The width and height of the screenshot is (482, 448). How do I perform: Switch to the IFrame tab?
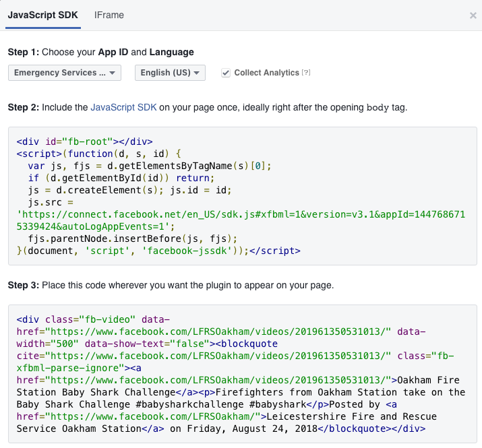pos(109,15)
